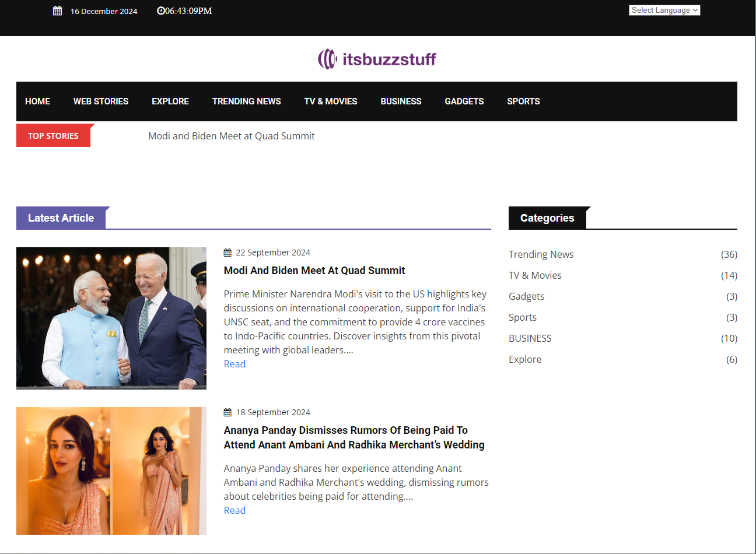756x554 pixels.
Task: Select the Trending News category
Action: 541,254
